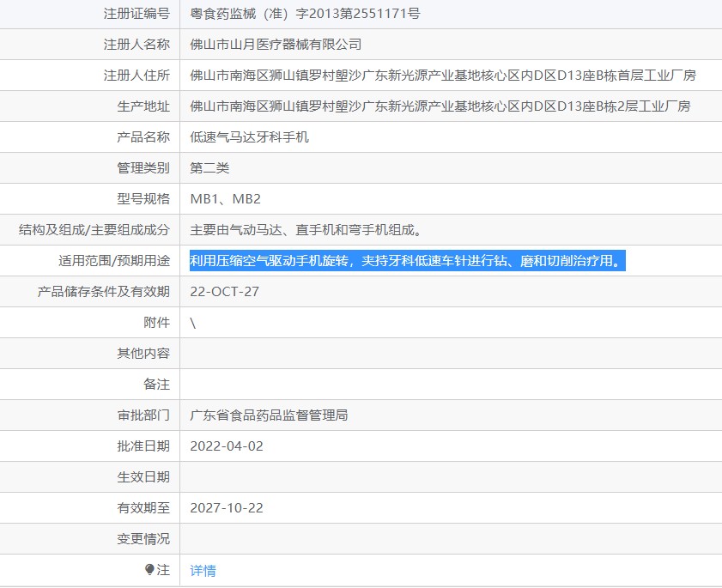The height and width of the screenshot is (588, 722).
Task: Select approving department 广东省食品药品监督管理局
Action: tap(269, 415)
